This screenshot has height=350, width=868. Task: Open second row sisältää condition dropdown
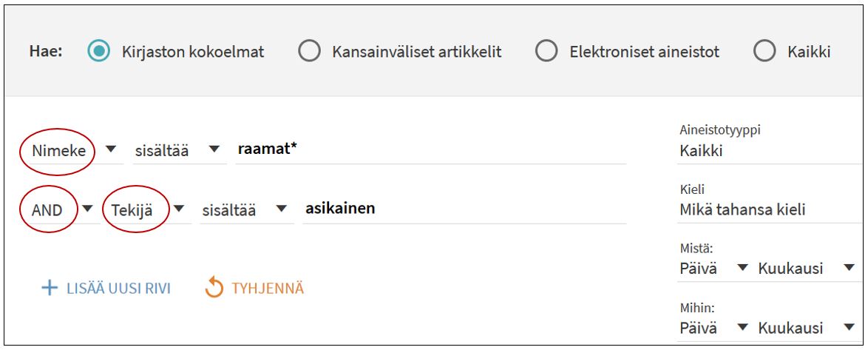[282, 209]
